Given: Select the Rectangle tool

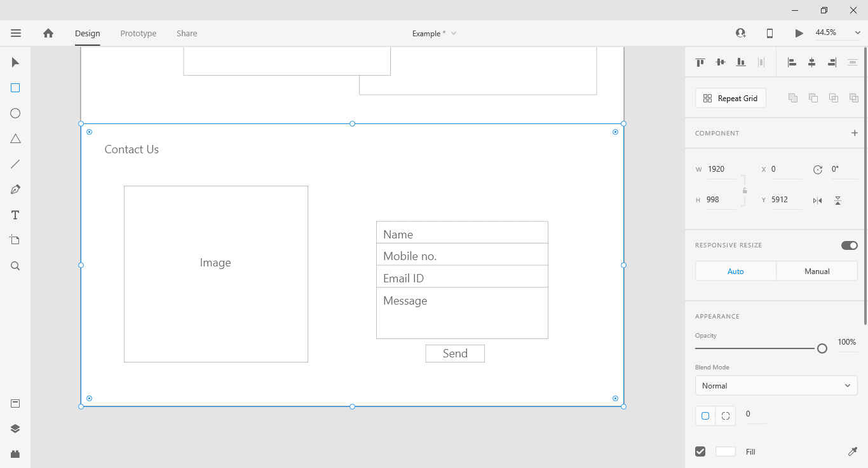Looking at the screenshot, I should (15, 88).
